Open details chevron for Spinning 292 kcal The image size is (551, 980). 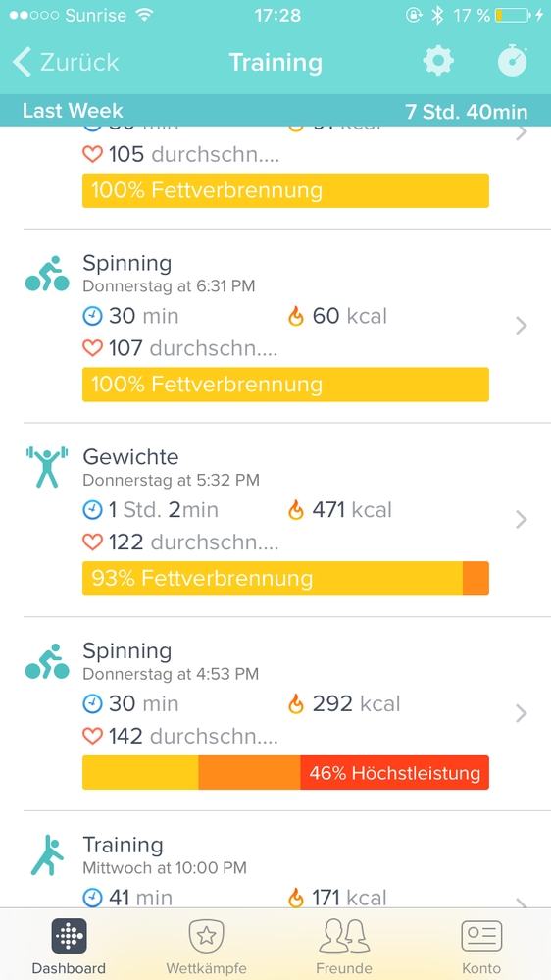[x=522, y=713]
